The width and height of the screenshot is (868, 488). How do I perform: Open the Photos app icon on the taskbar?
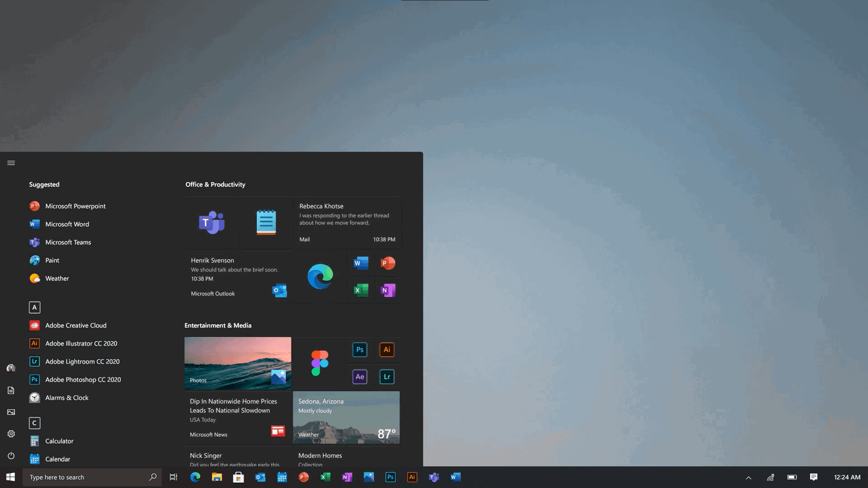[x=369, y=477]
